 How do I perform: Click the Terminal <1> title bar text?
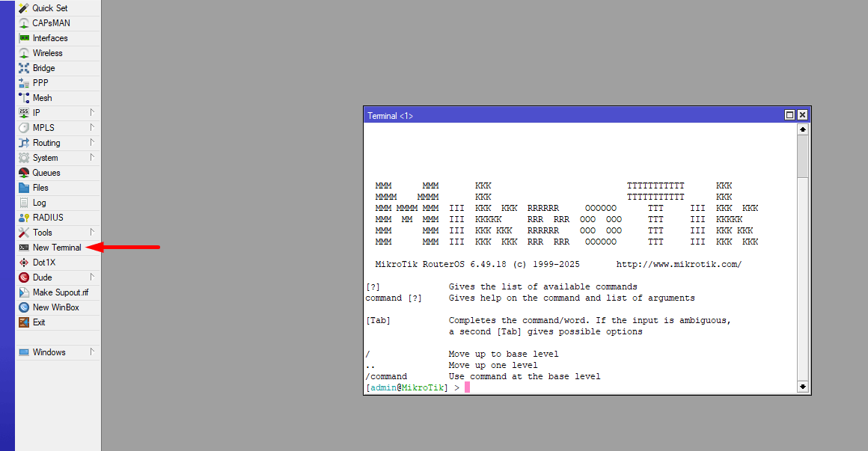[x=391, y=116]
